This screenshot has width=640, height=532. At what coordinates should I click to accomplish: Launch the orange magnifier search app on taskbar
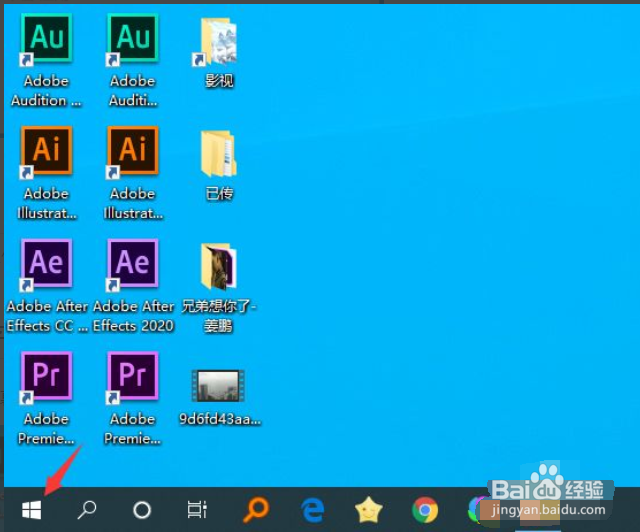click(256, 510)
